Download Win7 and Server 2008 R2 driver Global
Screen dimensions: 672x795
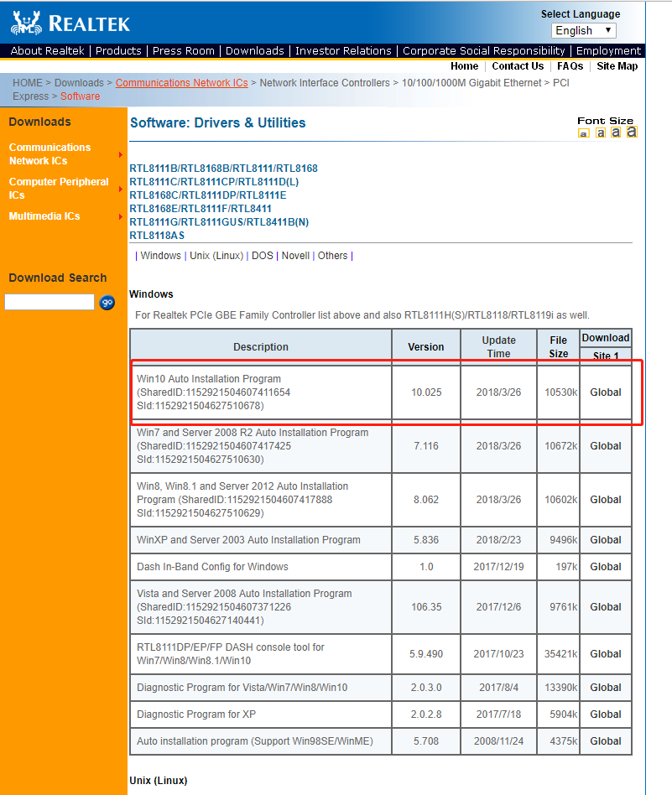pyautogui.click(x=605, y=446)
